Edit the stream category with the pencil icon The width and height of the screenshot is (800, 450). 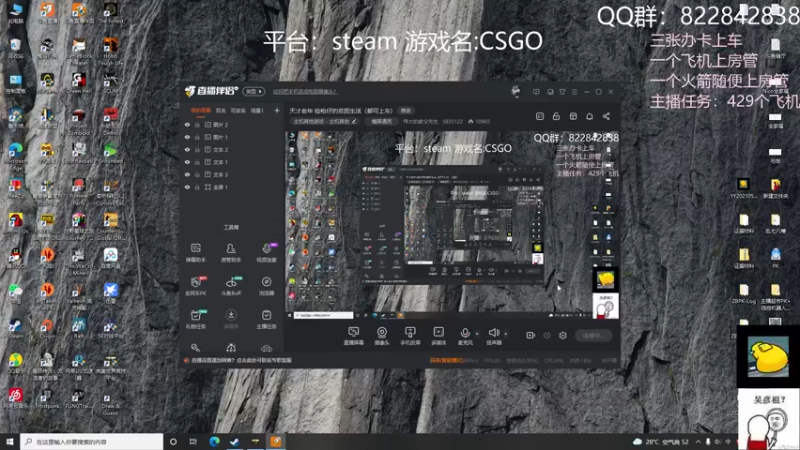pyautogui.click(x=354, y=121)
